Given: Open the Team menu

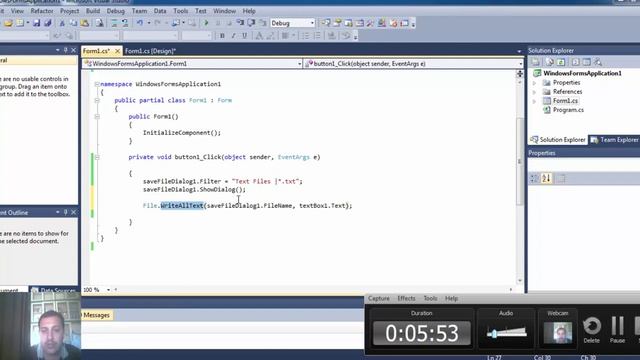Looking at the screenshot, I should click(139, 11).
